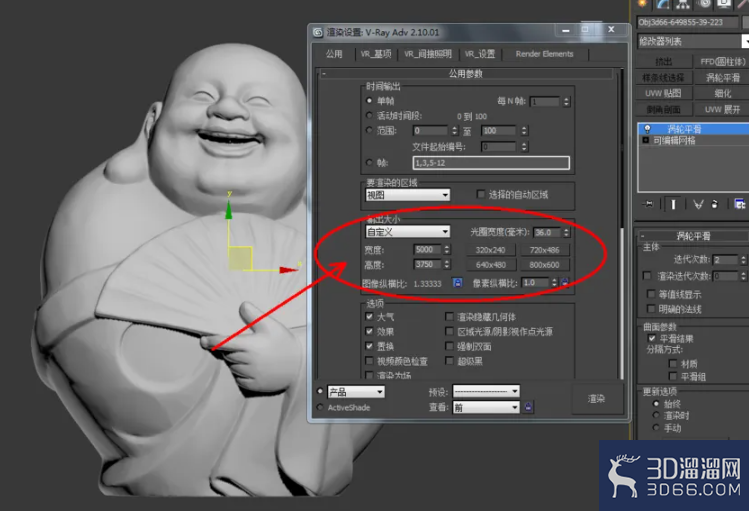Enable 强制双面 checkbox

click(449, 346)
